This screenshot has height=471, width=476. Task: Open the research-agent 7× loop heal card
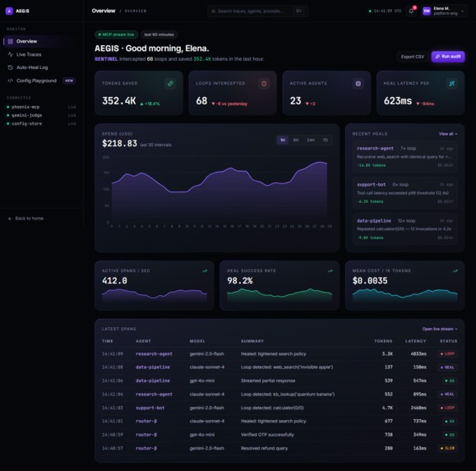pos(405,157)
